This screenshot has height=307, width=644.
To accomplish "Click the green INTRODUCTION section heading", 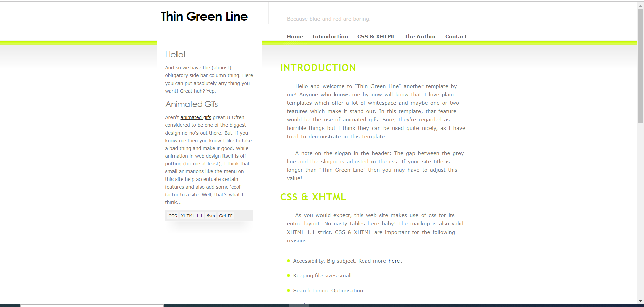I will [318, 68].
